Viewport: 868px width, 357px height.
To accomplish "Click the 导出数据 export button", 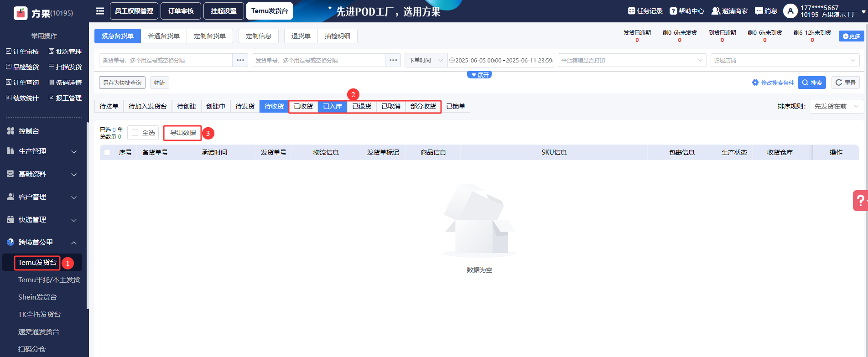I will pyautogui.click(x=182, y=133).
